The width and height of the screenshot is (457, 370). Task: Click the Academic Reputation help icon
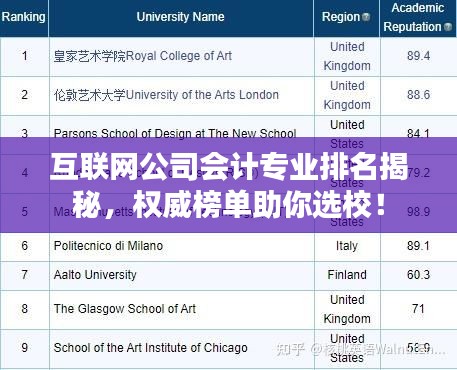click(448, 27)
